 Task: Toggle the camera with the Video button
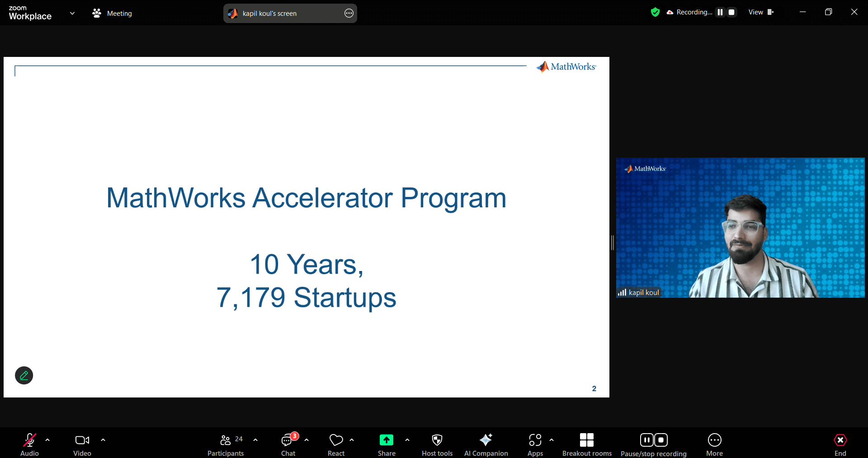[x=82, y=440]
